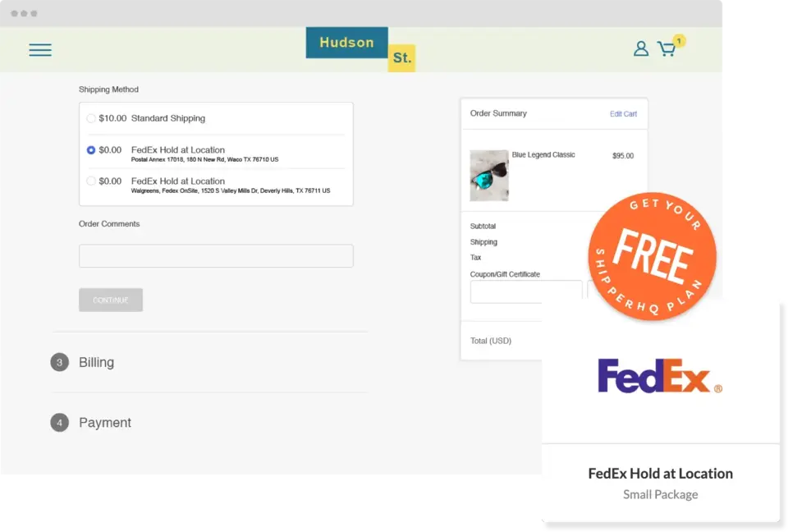Open the user account icon
The width and height of the screenshot is (788, 532).
(641, 48)
